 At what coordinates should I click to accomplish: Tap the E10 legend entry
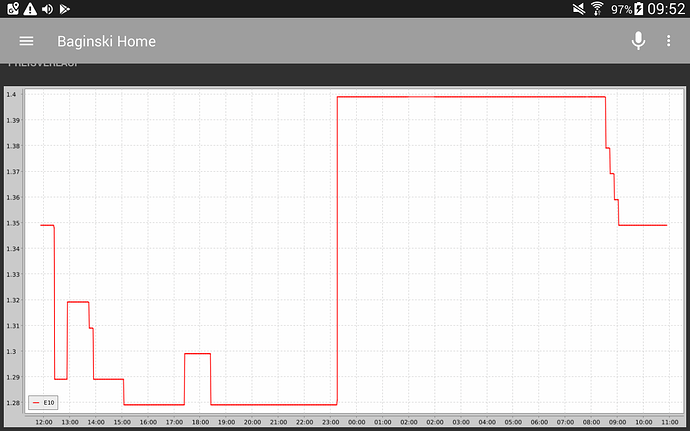coord(43,403)
